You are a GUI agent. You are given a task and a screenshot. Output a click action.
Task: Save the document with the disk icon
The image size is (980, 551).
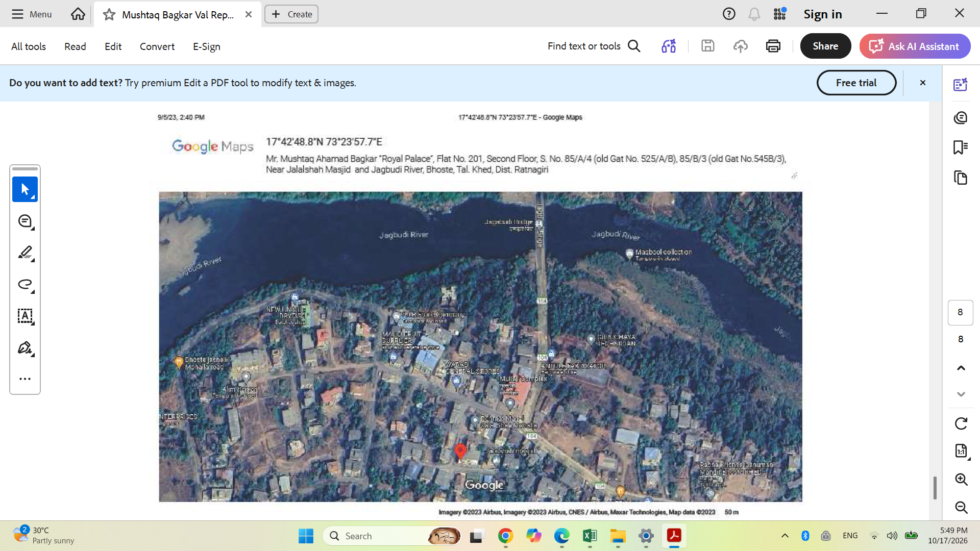point(708,46)
